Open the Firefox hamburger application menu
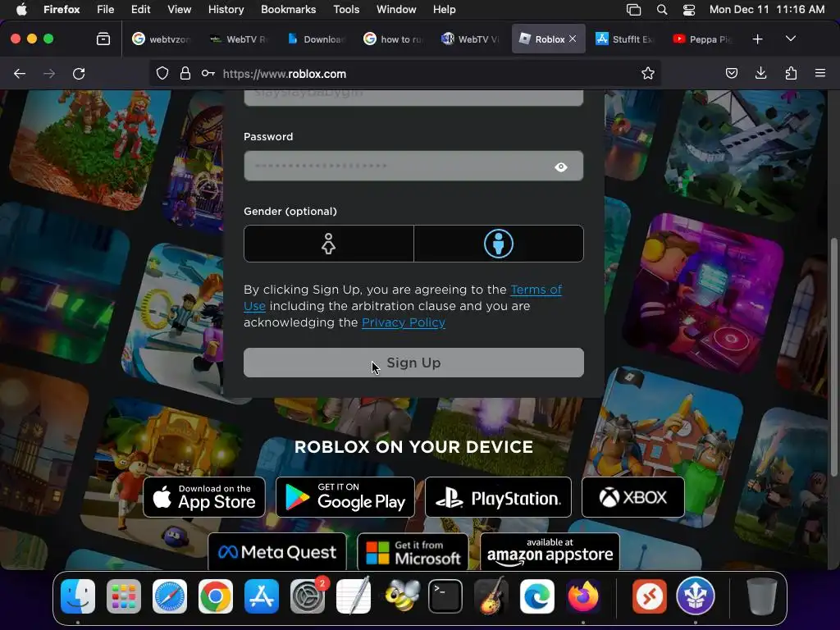Screen dimensions: 840x630 click(820, 73)
